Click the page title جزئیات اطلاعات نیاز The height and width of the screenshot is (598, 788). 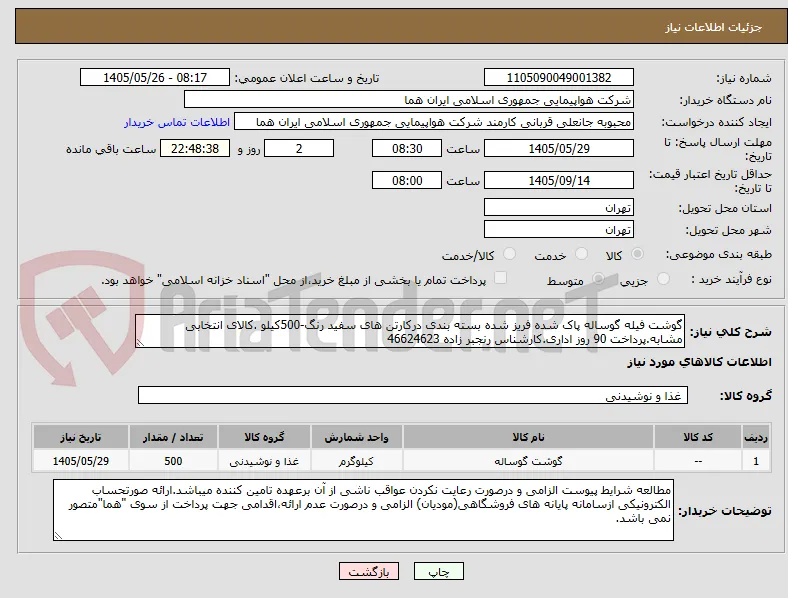tap(714, 27)
